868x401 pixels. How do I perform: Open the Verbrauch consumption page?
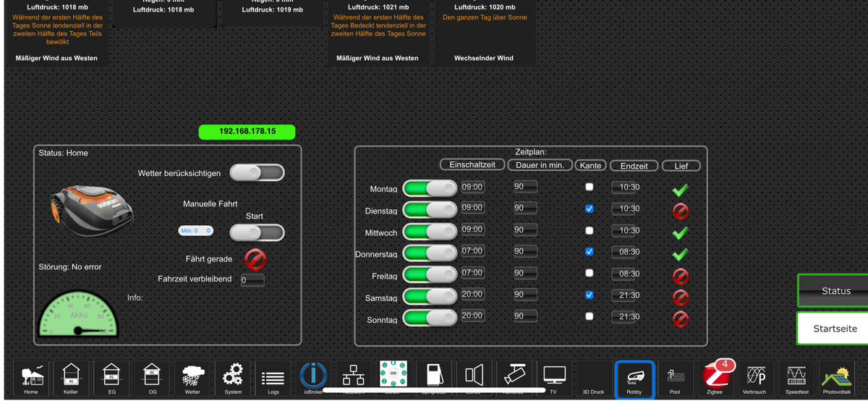coord(754,379)
